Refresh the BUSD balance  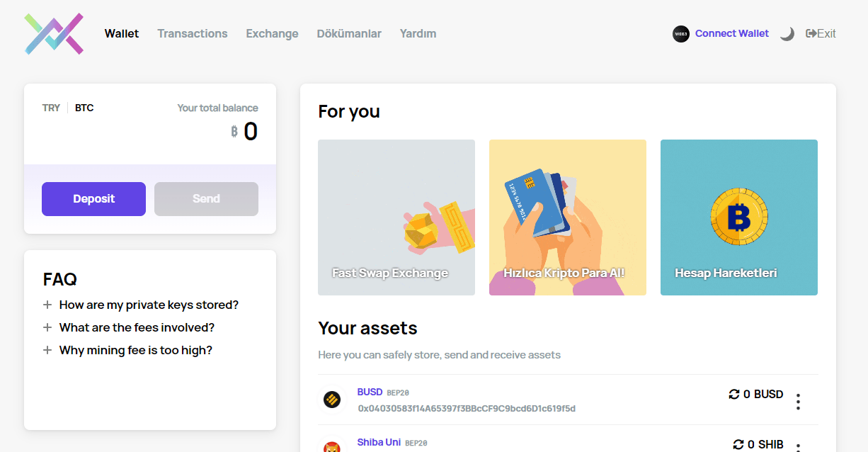[x=734, y=394]
